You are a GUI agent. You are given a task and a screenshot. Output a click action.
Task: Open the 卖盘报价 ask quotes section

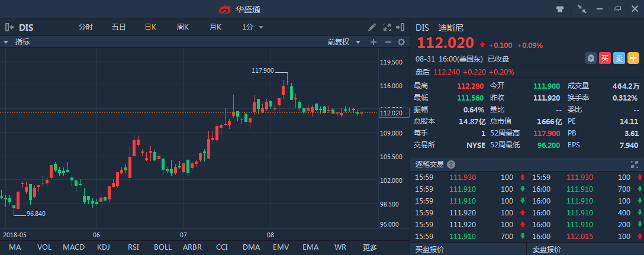point(547,249)
